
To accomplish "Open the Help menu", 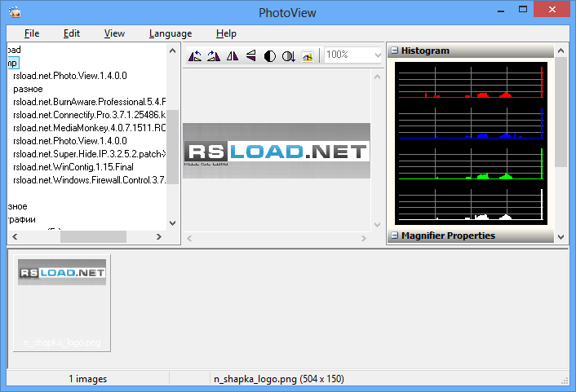I will tap(226, 33).
